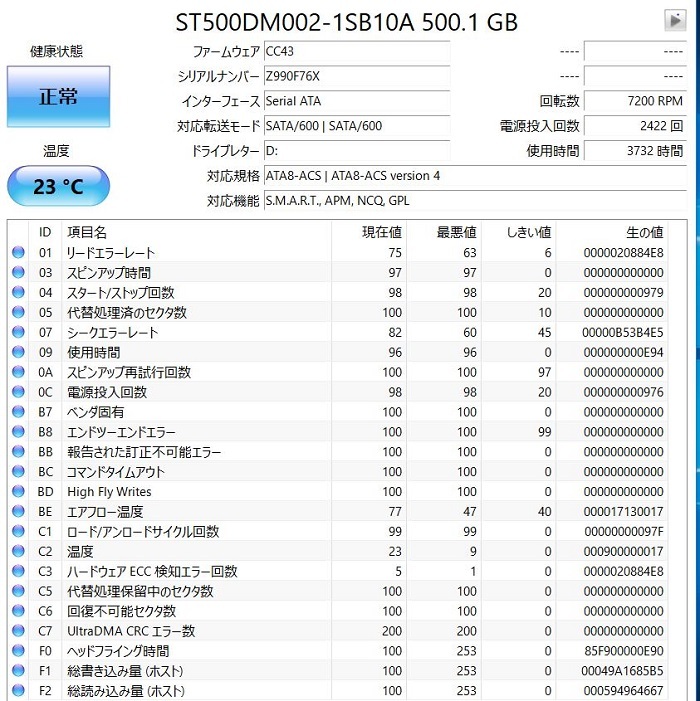Click the status circle for row C6 回復不可能セクタ数
Screen dimensions: 700x701
tap(18, 611)
